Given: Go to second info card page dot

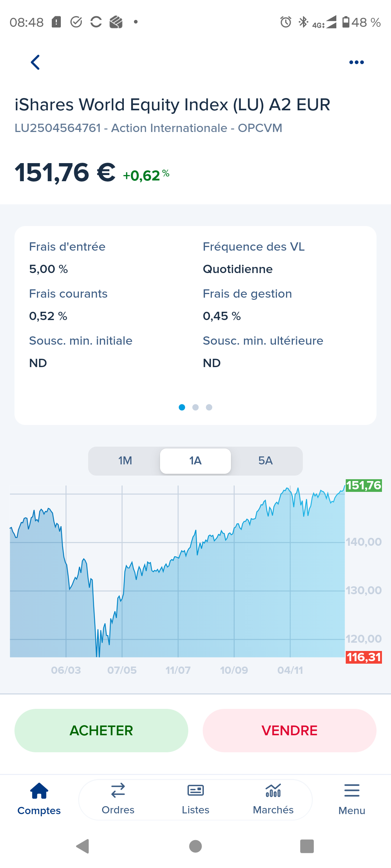Looking at the screenshot, I should [195, 407].
